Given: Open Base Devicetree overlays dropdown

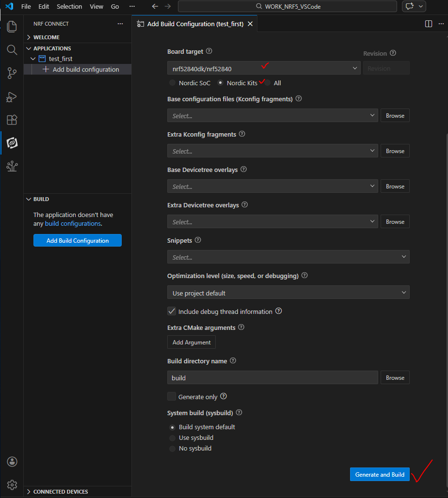Looking at the screenshot, I should [x=272, y=186].
